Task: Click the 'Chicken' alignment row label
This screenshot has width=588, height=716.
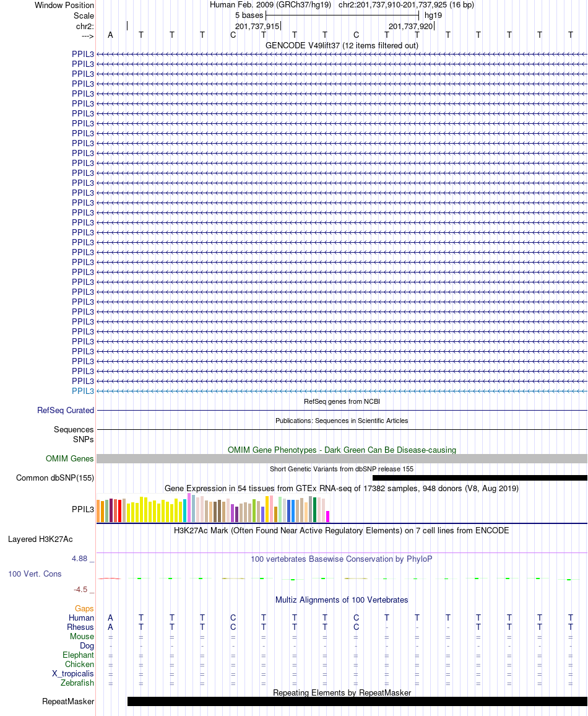Action: (79, 665)
